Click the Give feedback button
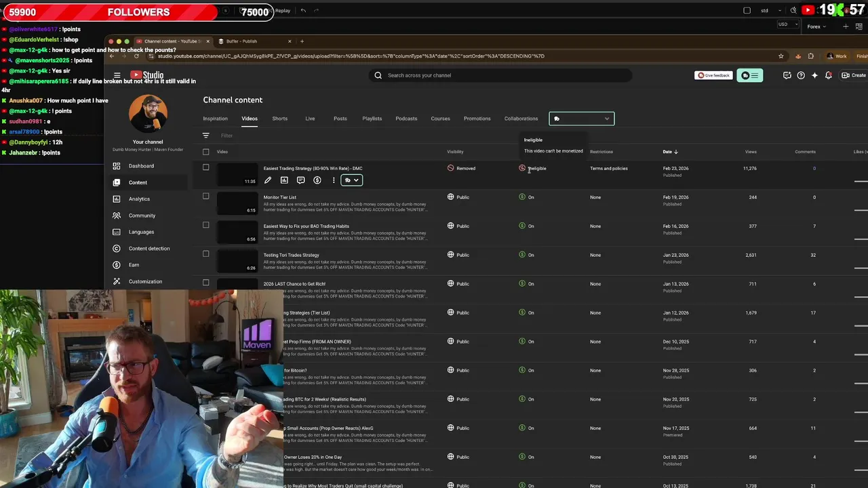 [x=713, y=75]
